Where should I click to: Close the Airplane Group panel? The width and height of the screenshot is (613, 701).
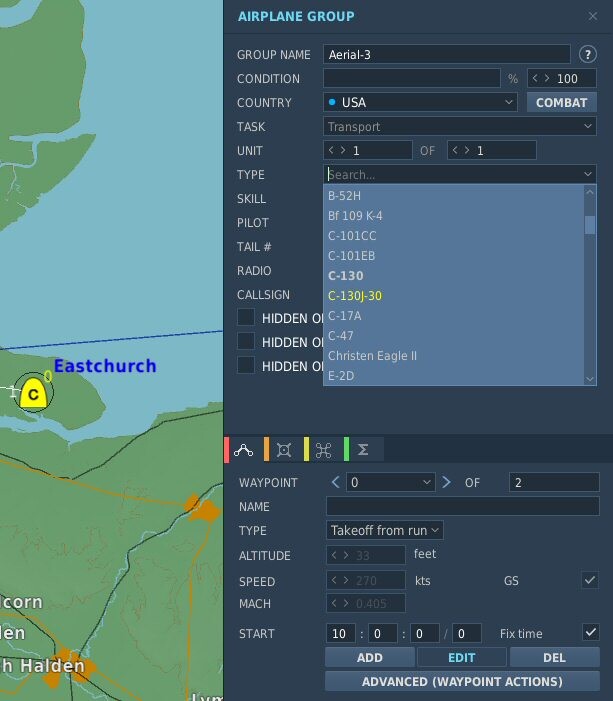coord(593,16)
